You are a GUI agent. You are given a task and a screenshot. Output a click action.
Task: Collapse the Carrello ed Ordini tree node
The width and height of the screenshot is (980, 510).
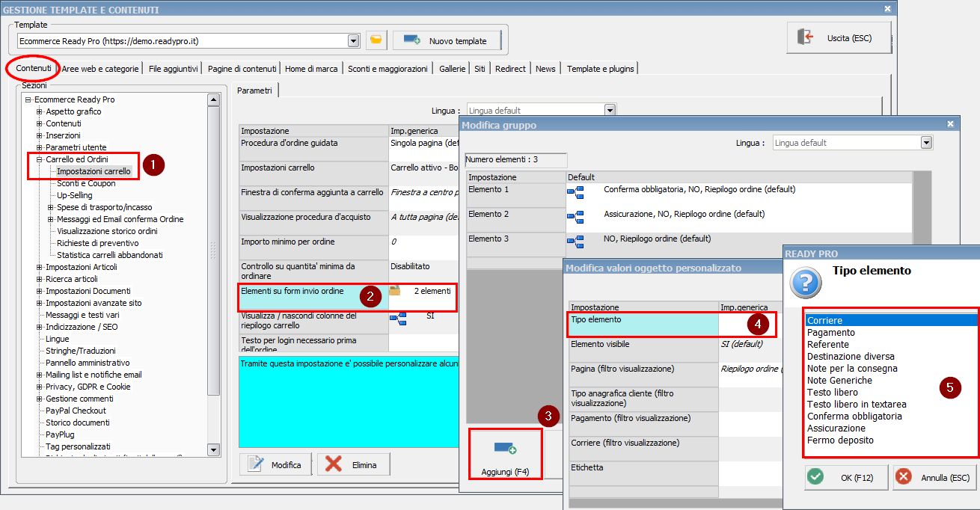point(40,159)
